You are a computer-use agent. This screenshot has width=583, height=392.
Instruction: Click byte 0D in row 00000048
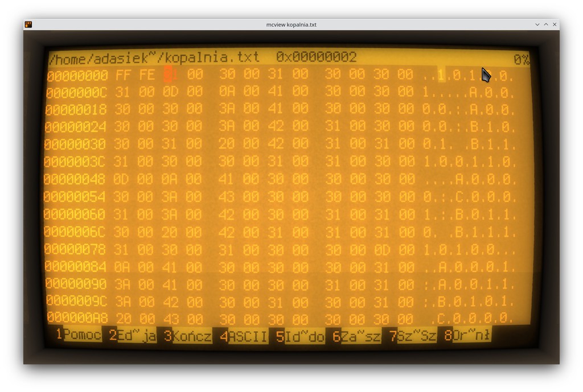(121, 179)
